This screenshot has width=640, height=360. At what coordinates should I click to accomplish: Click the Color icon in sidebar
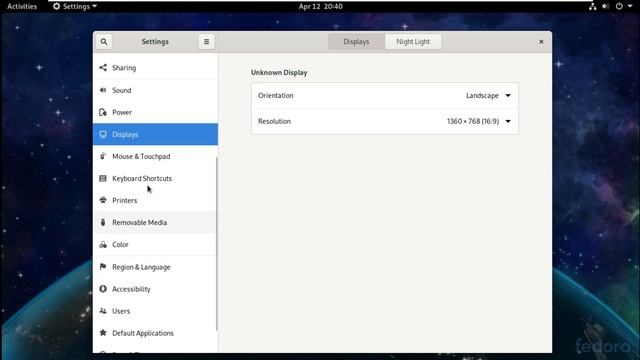point(103,244)
